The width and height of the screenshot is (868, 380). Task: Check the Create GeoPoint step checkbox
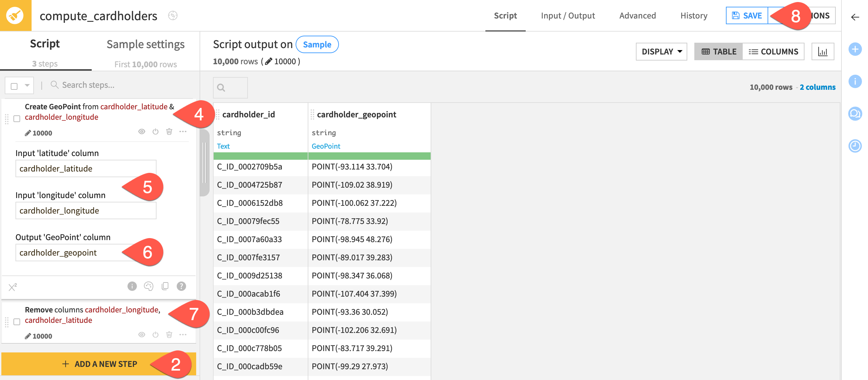tap(17, 119)
